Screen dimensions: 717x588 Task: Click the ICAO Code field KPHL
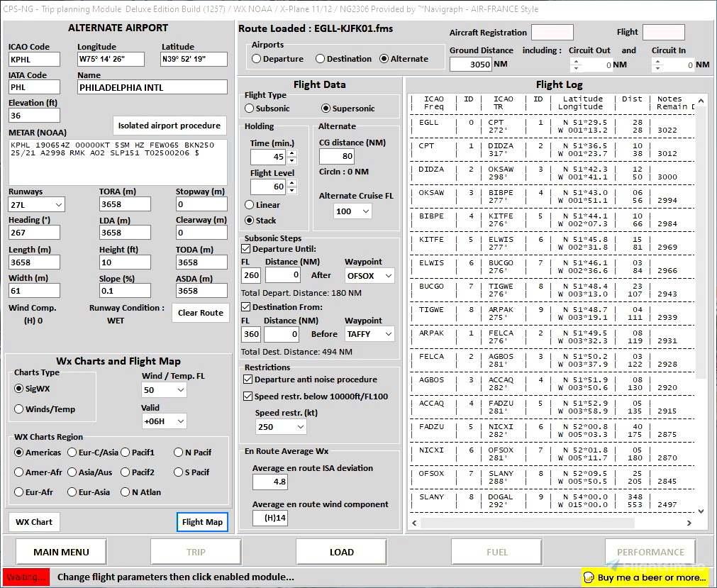pyautogui.click(x=34, y=60)
